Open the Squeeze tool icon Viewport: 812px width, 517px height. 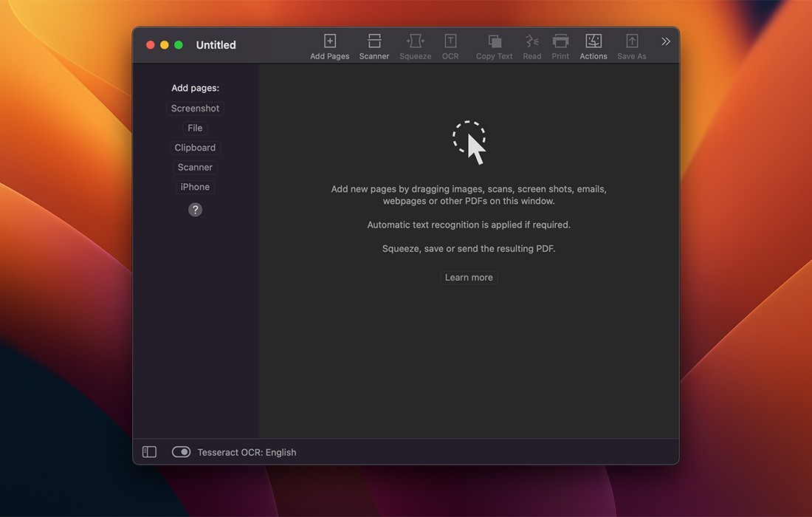(415, 42)
